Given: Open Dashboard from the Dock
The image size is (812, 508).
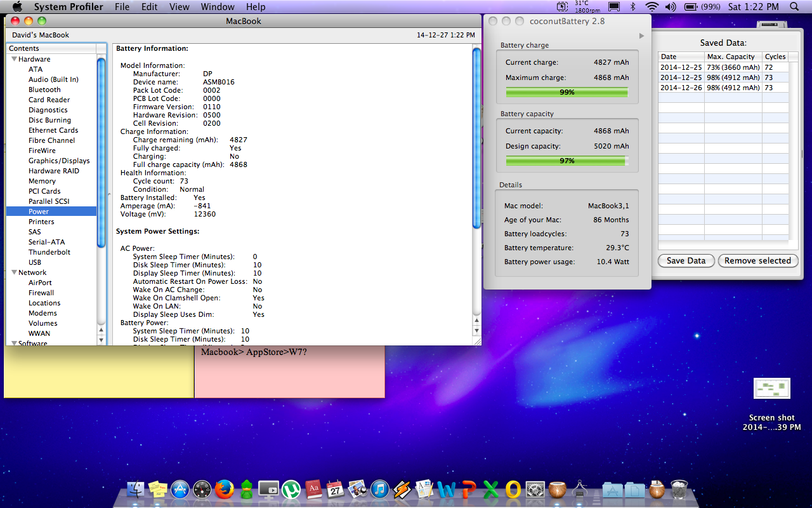Looking at the screenshot, I should point(202,489).
